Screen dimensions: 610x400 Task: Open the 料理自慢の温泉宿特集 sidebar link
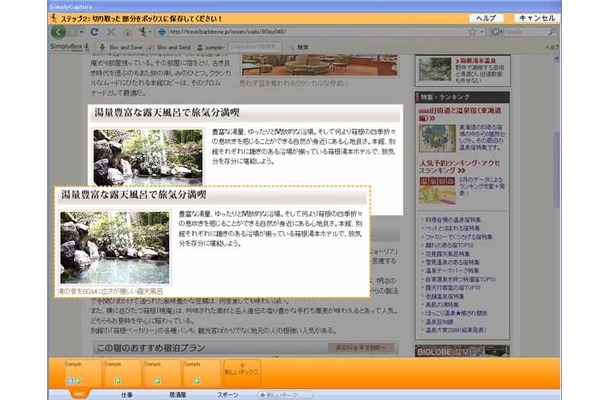click(x=453, y=220)
